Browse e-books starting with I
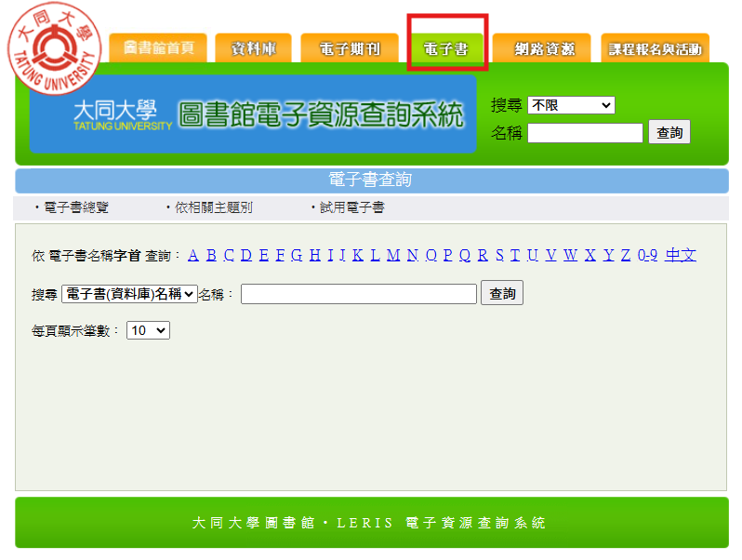Viewport: 742px width, 560px height. (330, 255)
